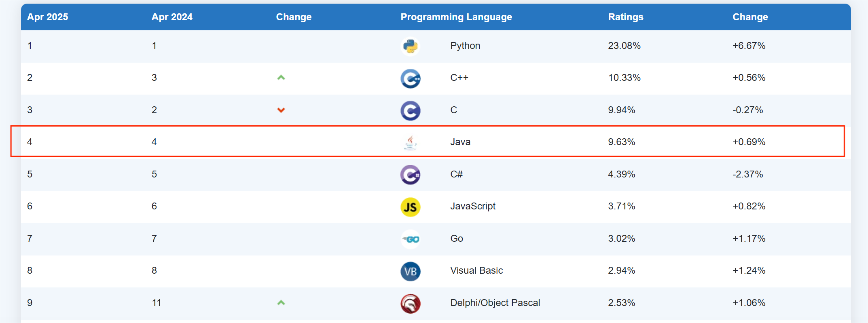
Task: Click the +6.67% change value
Action: point(749,46)
